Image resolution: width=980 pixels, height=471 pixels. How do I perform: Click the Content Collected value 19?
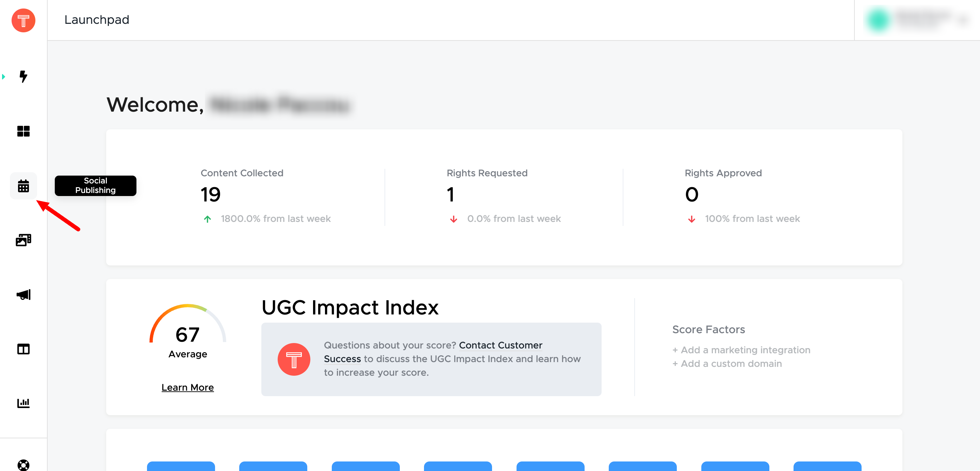tap(210, 195)
